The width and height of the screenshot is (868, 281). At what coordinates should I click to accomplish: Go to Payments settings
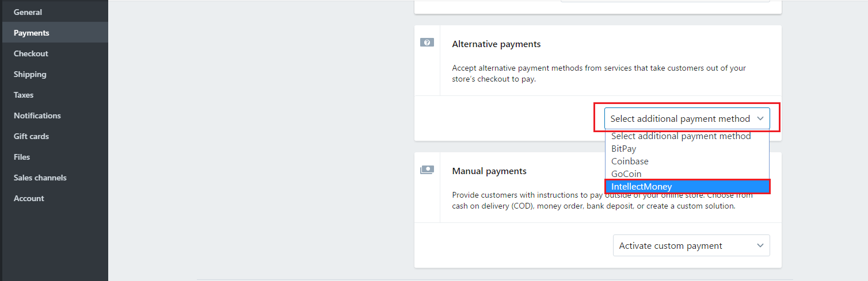(x=32, y=33)
